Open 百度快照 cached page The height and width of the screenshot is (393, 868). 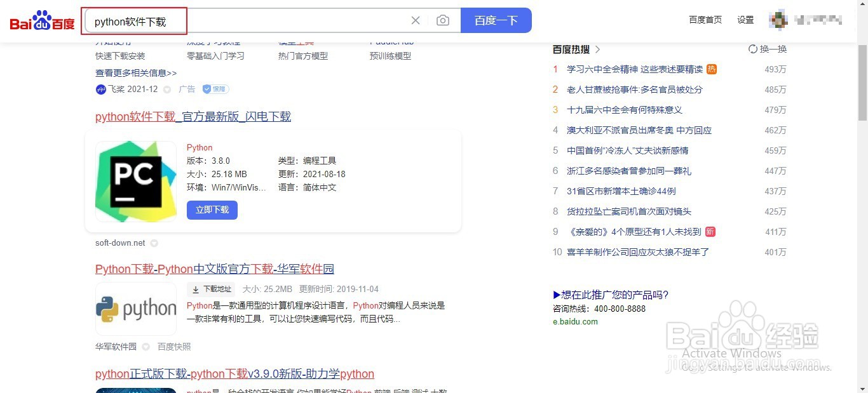174,347
